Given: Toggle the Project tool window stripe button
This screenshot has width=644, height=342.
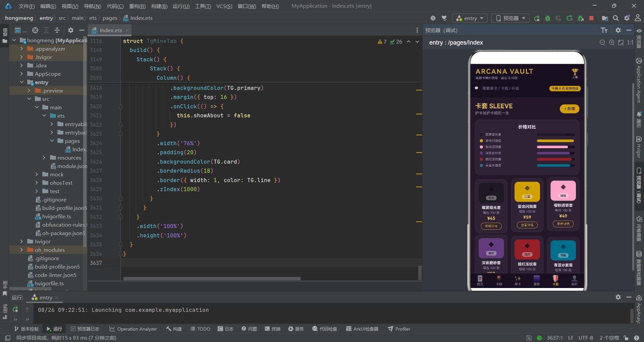Looking at the screenshot, I should (5, 36).
